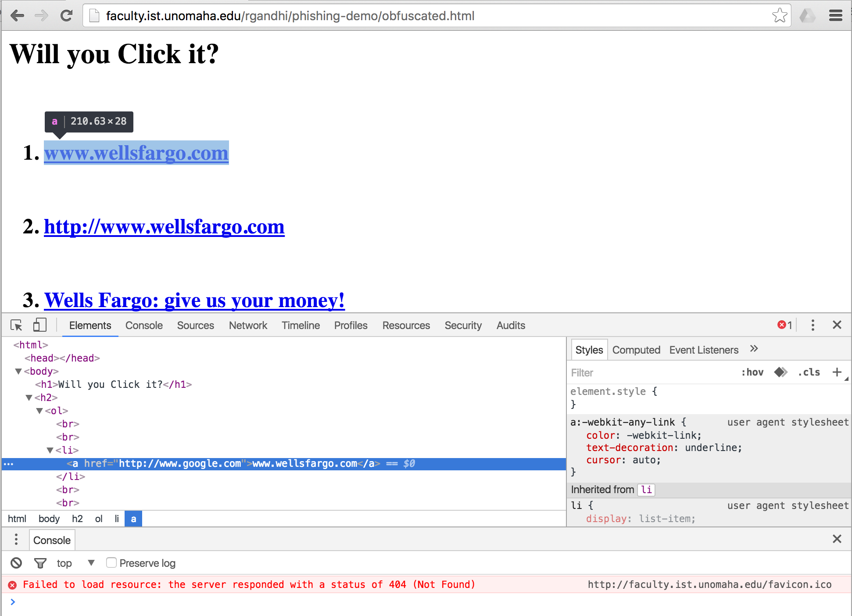Viewport: 852px width, 616px height.
Task: Collapse the body element in the tree
Action: tap(18, 371)
